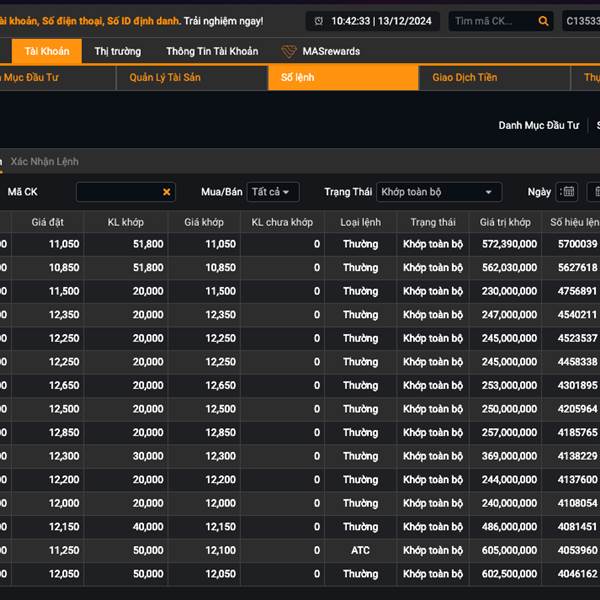Sort by the Giá khớp column header

tap(204, 222)
